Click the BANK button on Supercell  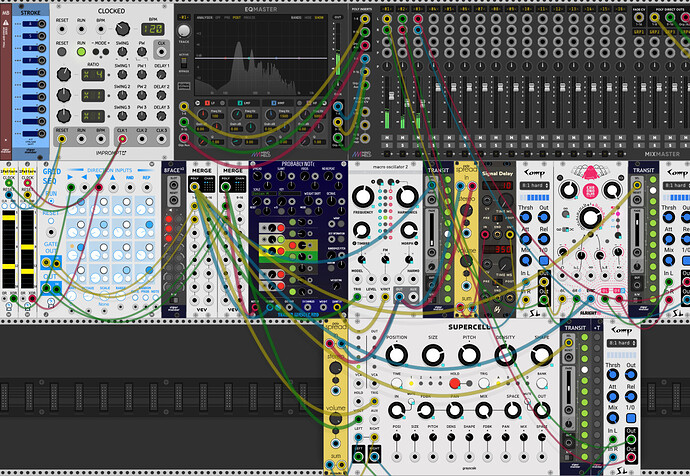point(542,383)
